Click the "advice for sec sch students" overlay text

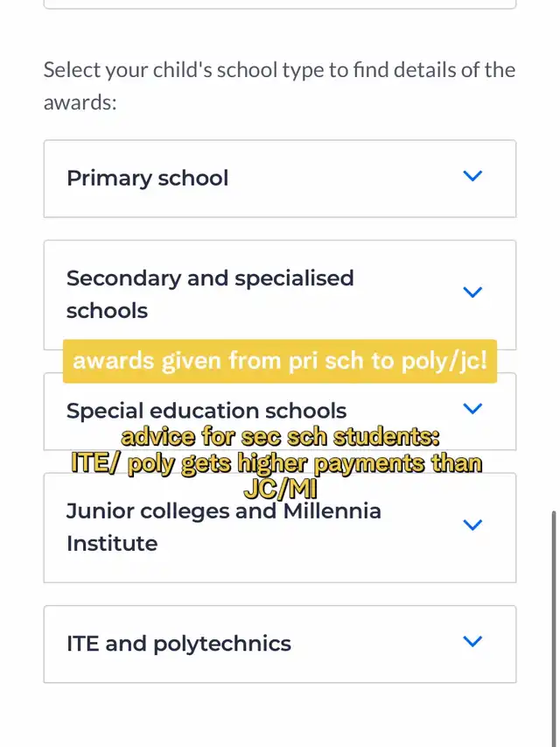click(x=280, y=437)
